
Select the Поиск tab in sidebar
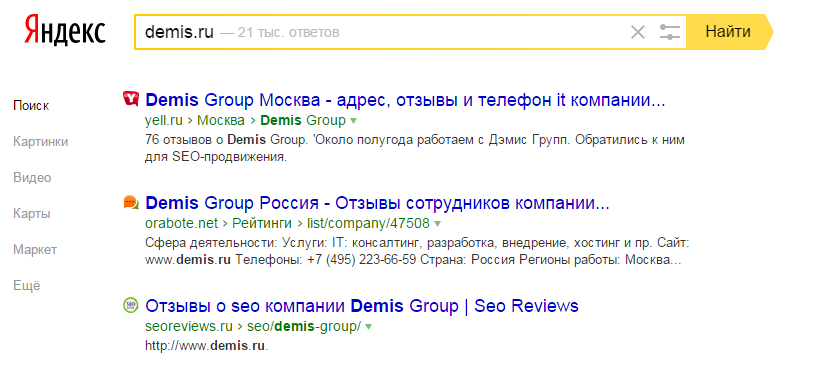[32, 106]
